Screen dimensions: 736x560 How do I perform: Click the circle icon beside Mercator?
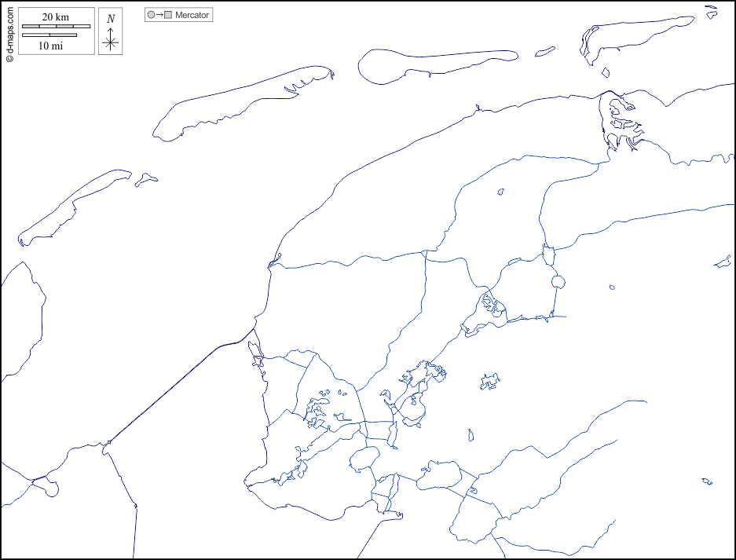(151, 15)
